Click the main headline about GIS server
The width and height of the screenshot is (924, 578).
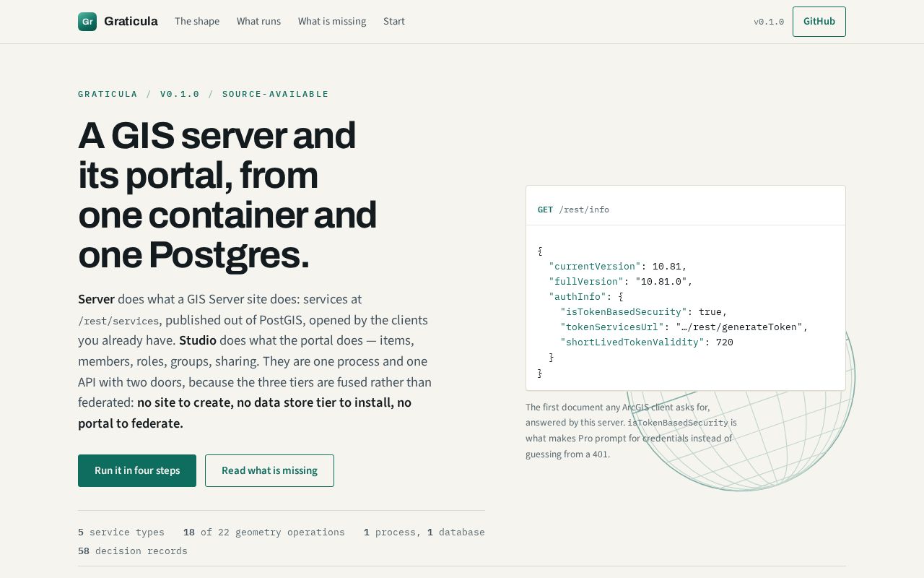pyautogui.click(x=227, y=195)
